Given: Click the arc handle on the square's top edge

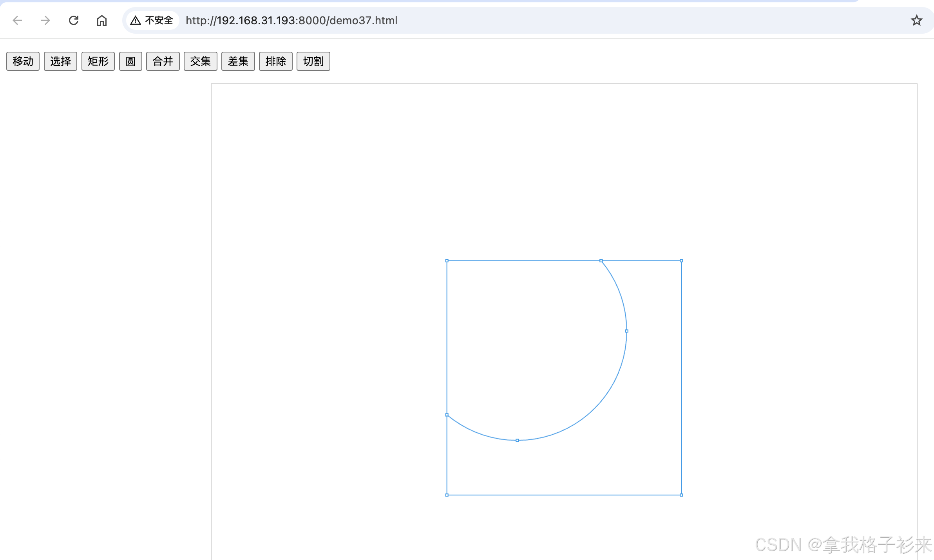Looking at the screenshot, I should click(x=601, y=261).
